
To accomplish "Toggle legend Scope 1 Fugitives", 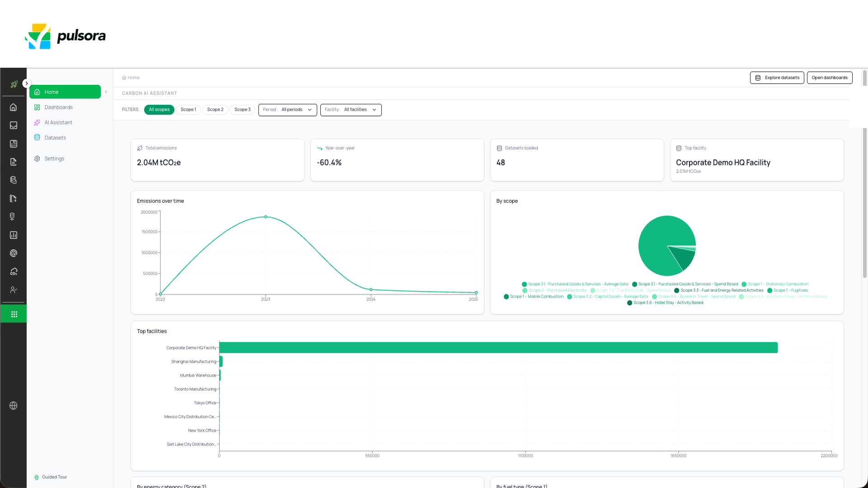I will [787, 290].
